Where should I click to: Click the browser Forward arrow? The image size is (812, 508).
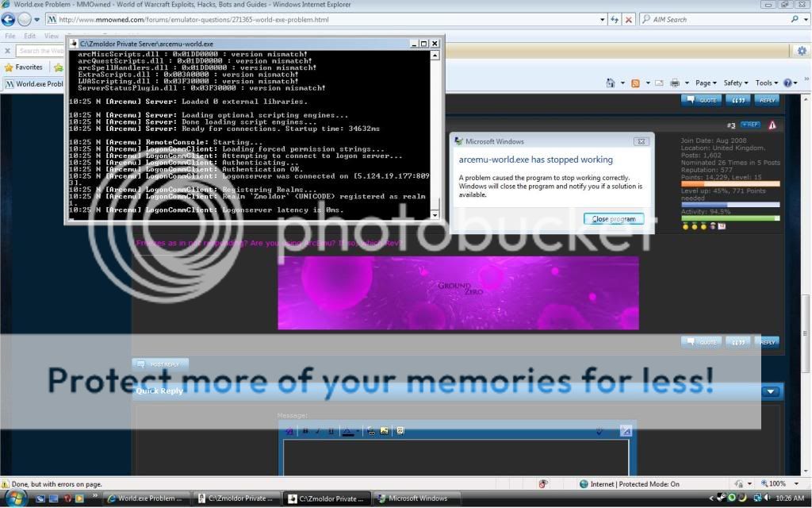[25, 20]
